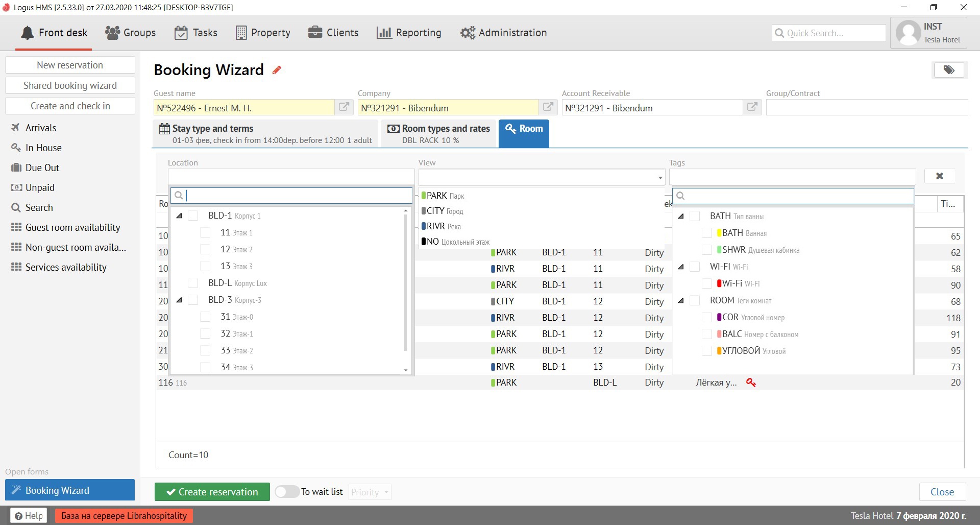Screen dimensions: 980x525
Task: Open company link icon next to Bibendum company field
Action: (548, 107)
